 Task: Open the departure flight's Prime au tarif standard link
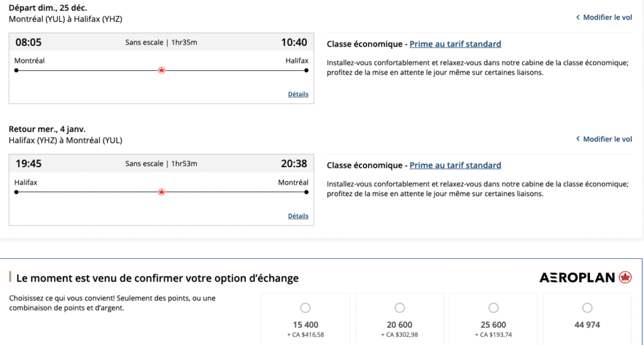point(455,44)
